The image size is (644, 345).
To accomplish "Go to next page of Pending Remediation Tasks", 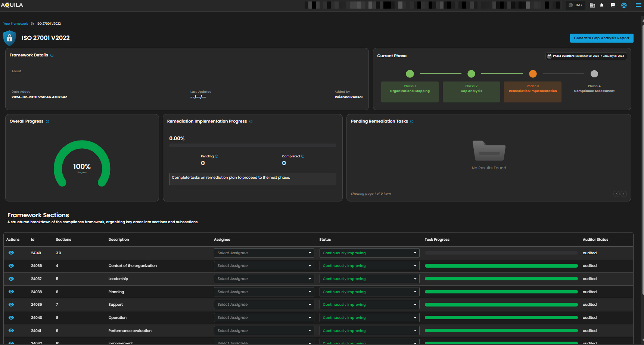I will [x=623, y=194].
